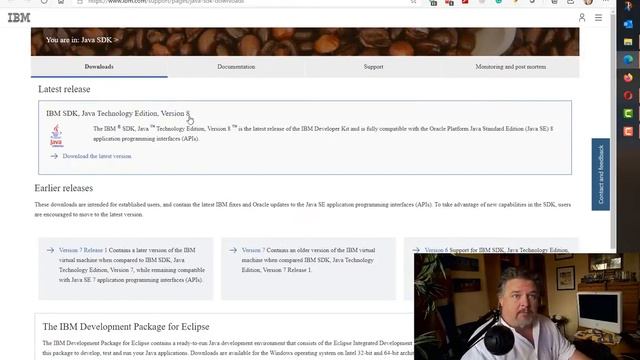Open the hamburger menu in IBM header
Image resolution: width=640 pixels, height=360 pixels.
[x=598, y=18]
